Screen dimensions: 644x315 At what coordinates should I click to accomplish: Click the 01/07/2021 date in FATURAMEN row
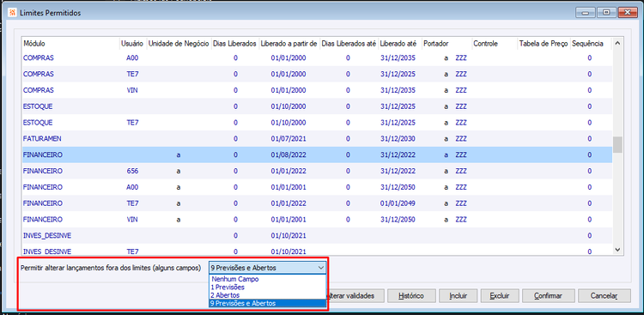click(x=289, y=139)
